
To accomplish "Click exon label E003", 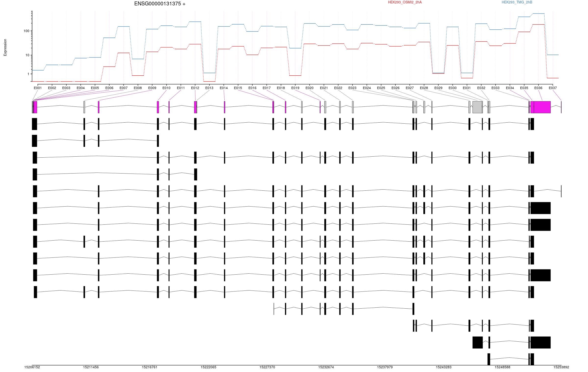I will [x=66, y=88].
